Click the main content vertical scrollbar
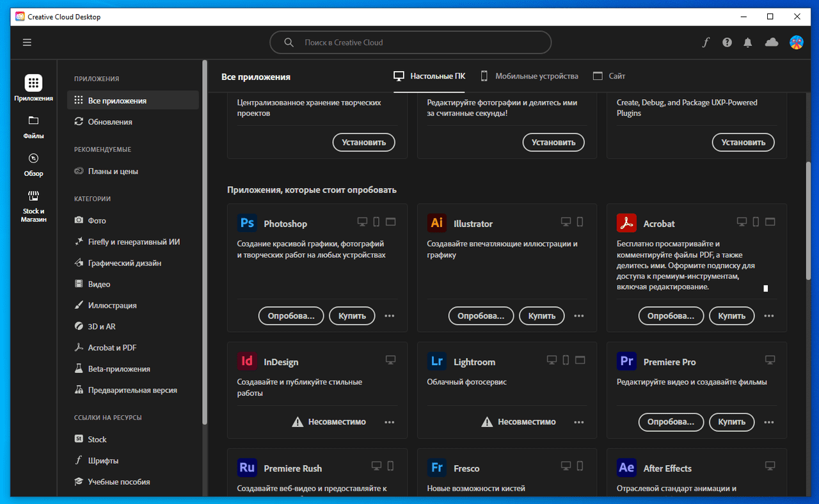Image resolution: width=819 pixels, height=504 pixels. point(807,221)
